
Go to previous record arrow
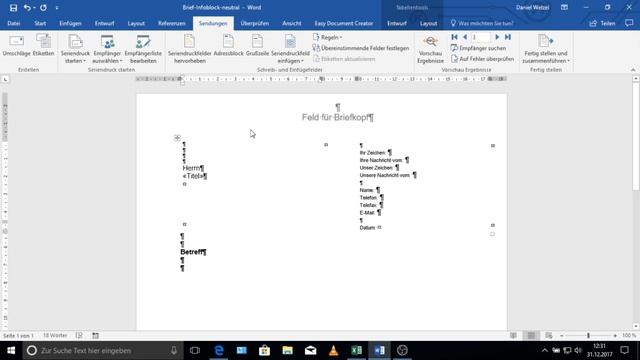click(x=464, y=37)
